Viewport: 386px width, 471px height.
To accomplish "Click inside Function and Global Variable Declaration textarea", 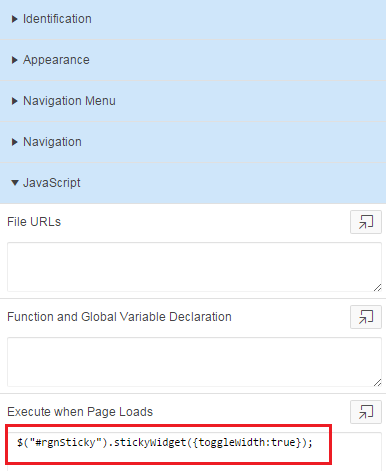I will (x=194, y=362).
